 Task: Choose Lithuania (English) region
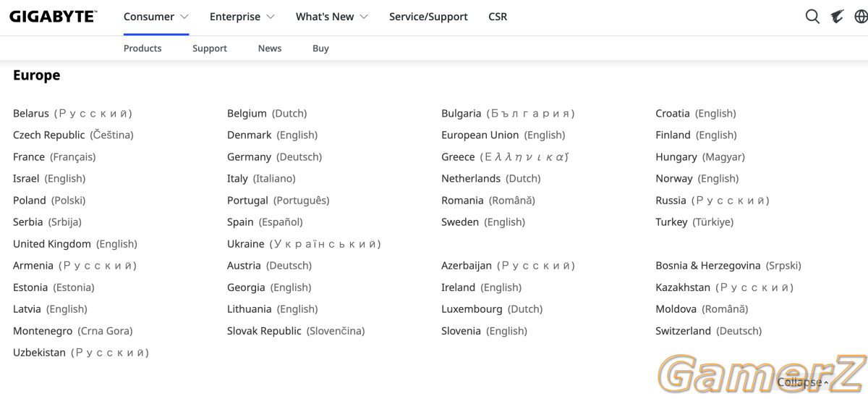coord(273,309)
